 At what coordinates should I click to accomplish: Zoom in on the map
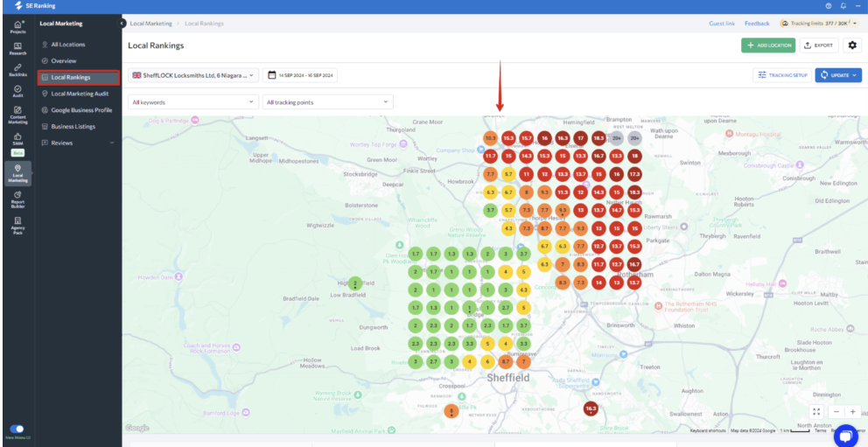(x=853, y=412)
